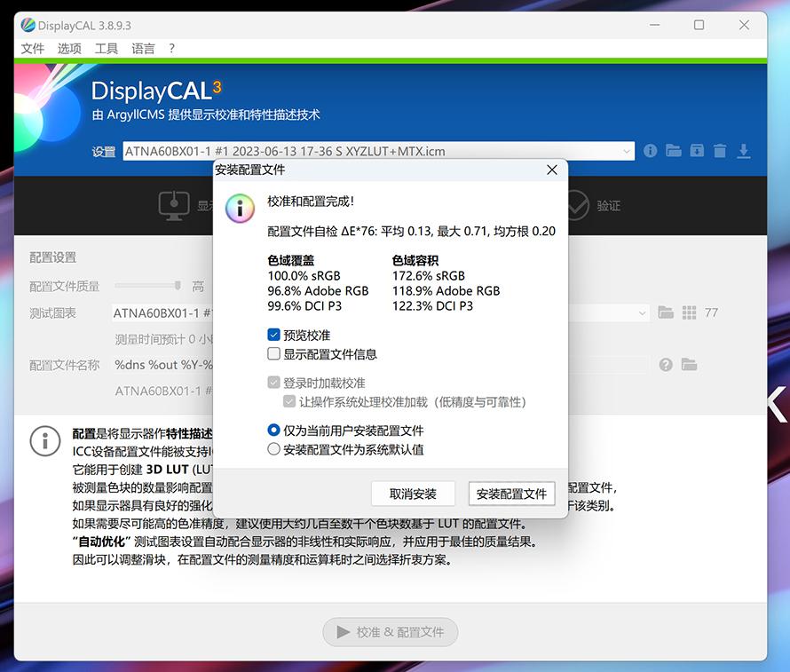
Task: Click the dialog rainbow info icon
Action: click(x=240, y=208)
